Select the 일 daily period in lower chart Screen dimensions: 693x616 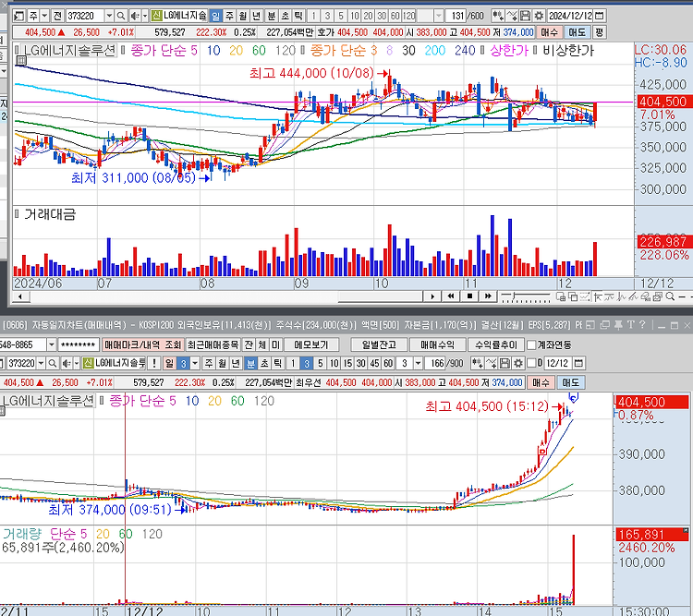tap(169, 363)
